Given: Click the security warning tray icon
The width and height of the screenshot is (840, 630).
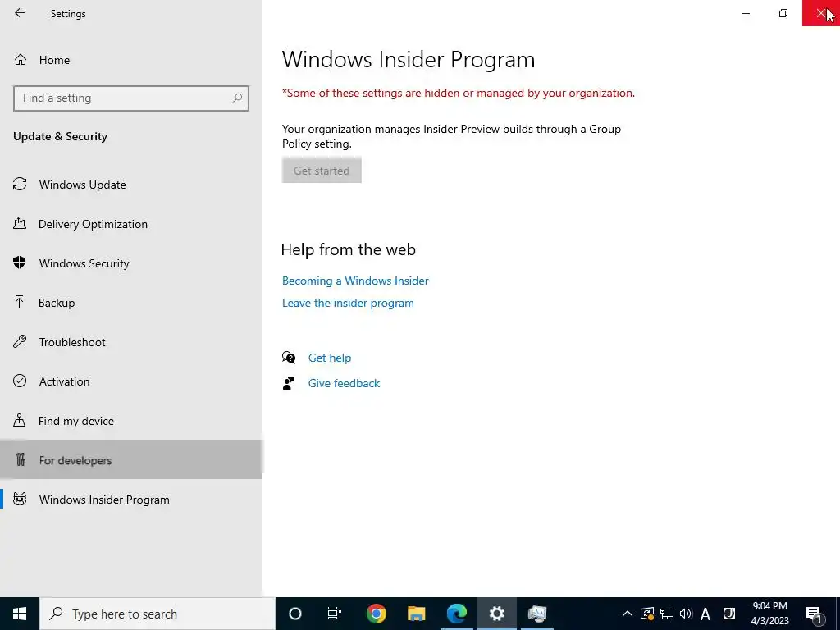Looking at the screenshot, I should coord(646,614).
